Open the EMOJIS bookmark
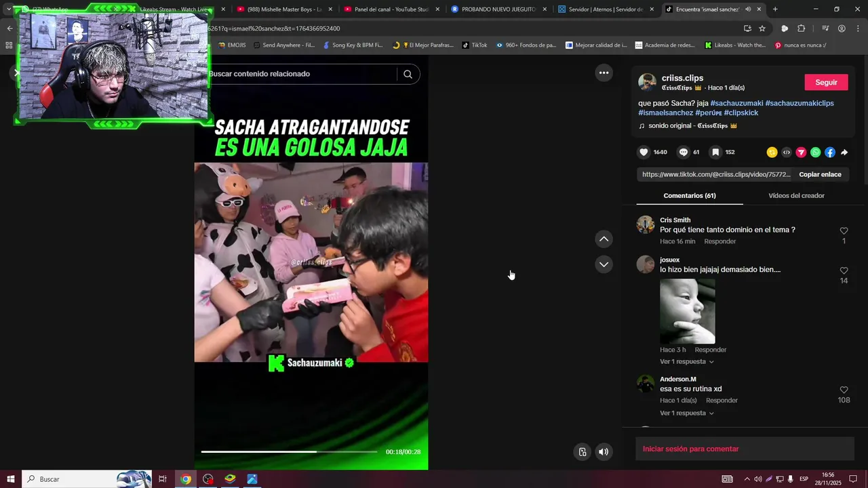 coord(232,45)
